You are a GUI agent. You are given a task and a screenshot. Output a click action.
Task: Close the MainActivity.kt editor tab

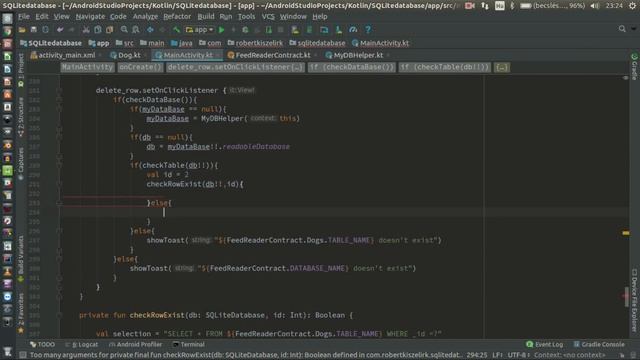pos(218,56)
